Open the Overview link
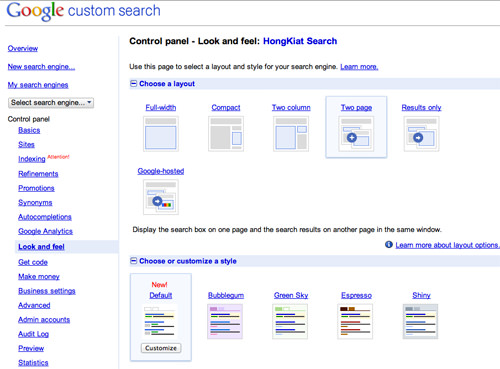 click(23, 48)
